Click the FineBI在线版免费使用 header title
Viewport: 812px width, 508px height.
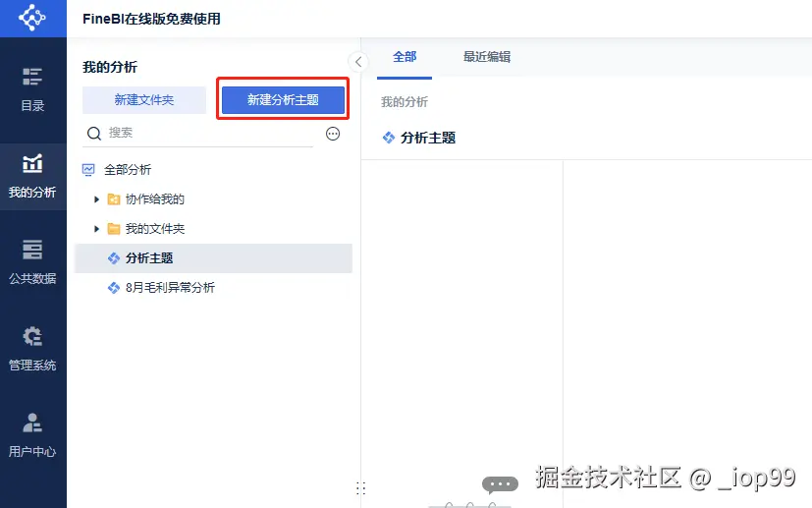click(x=152, y=19)
